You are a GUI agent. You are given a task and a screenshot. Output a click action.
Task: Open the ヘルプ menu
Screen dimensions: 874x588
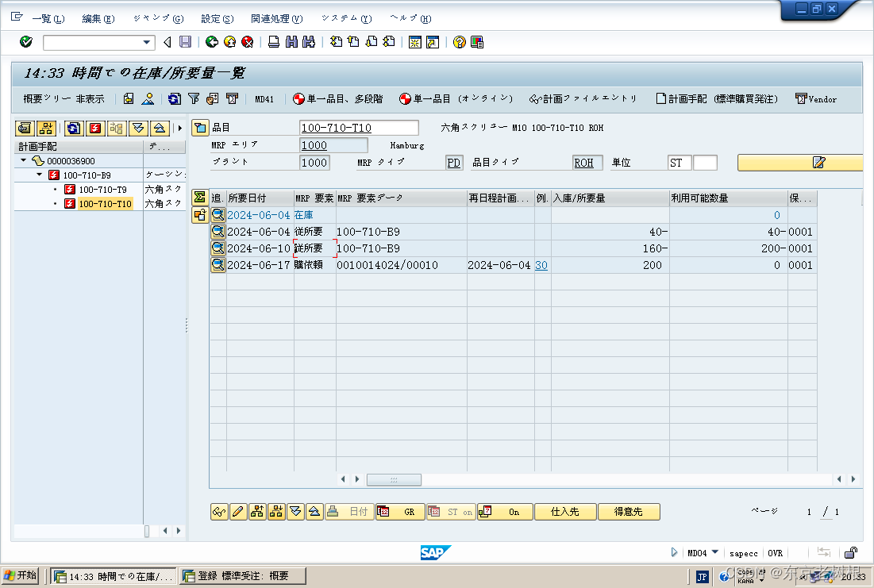click(410, 18)
